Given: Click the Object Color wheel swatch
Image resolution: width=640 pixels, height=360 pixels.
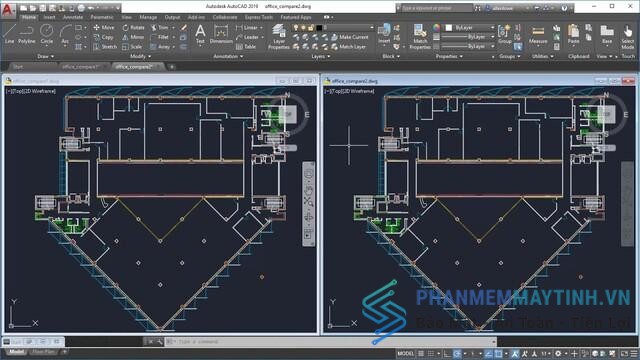Looking at the screenshot, I should [437, 27].
